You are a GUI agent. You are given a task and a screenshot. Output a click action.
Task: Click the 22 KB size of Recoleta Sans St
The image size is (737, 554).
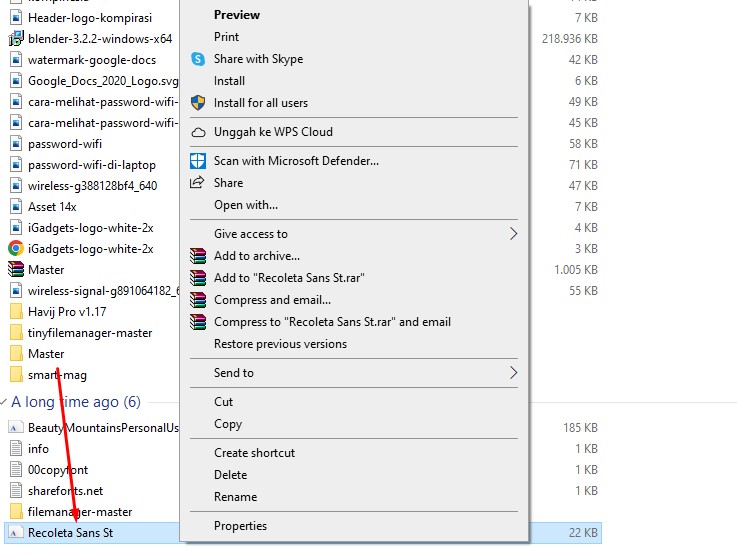(x=583, y=533)
